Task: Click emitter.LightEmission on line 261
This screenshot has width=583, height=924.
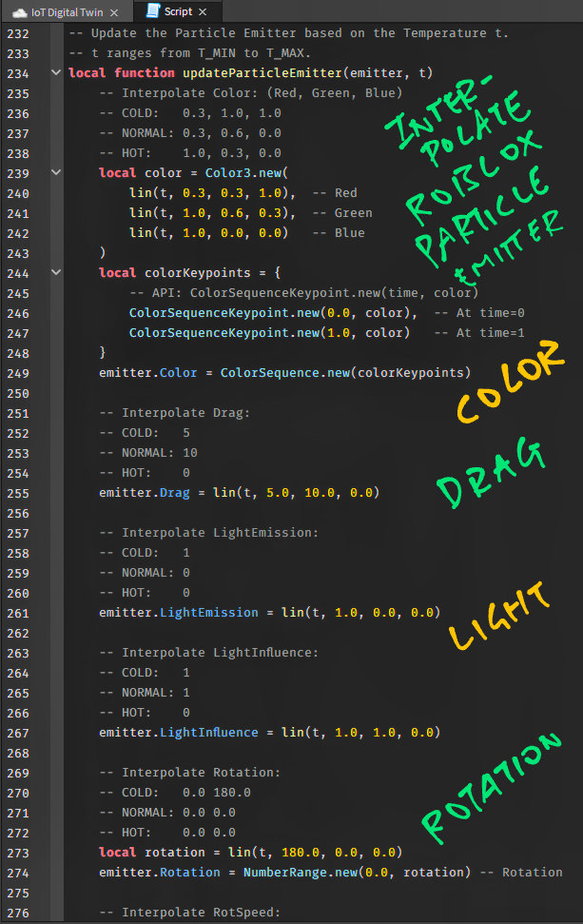Action: [x=179, y=613]
